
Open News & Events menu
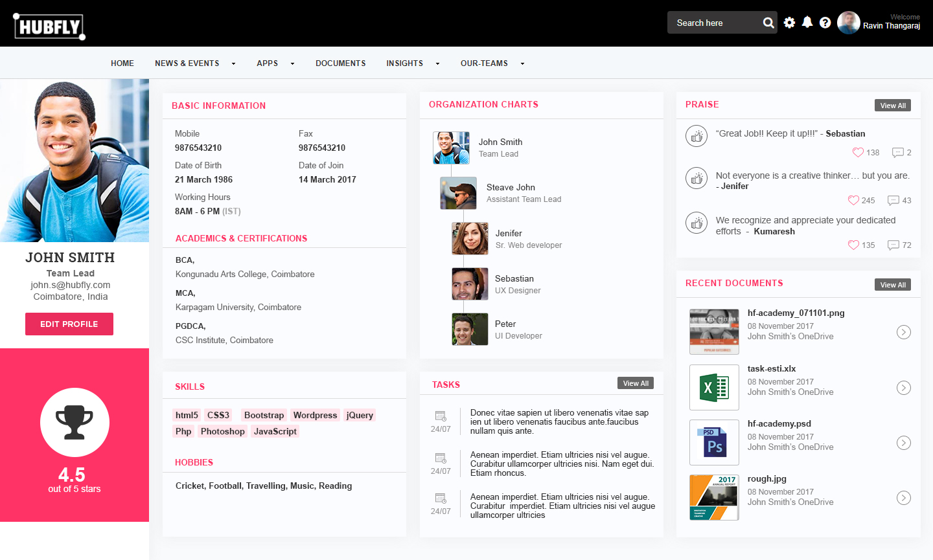(x=187, y=63)
